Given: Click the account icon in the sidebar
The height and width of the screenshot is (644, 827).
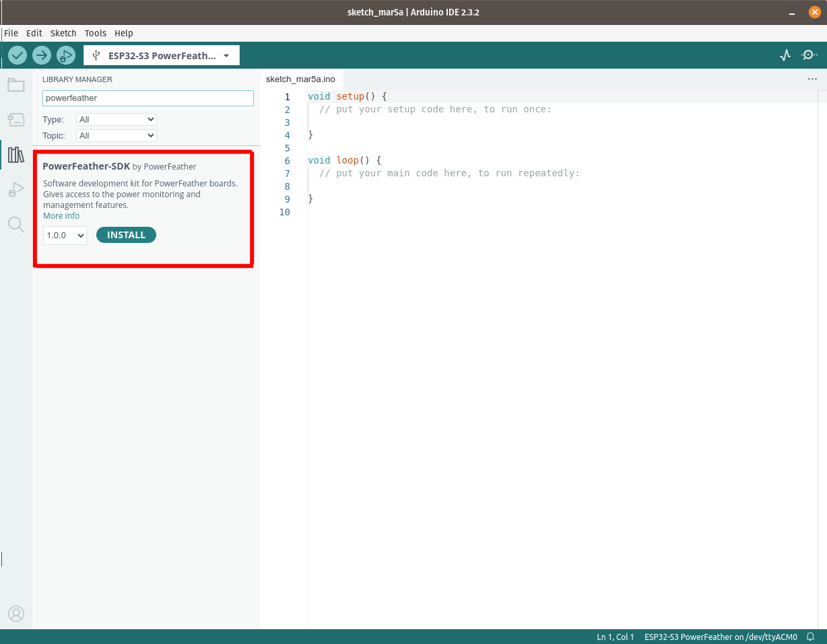Looking at the screenshot, I should pyautogui.click(x=16, y=613).
